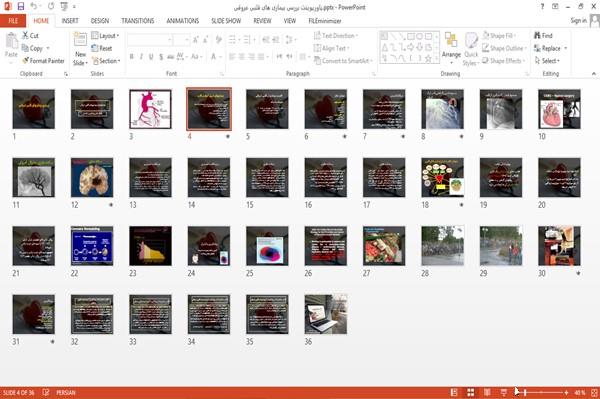
Task: Switch to the INSERT tab
Action: coord(70,21)
